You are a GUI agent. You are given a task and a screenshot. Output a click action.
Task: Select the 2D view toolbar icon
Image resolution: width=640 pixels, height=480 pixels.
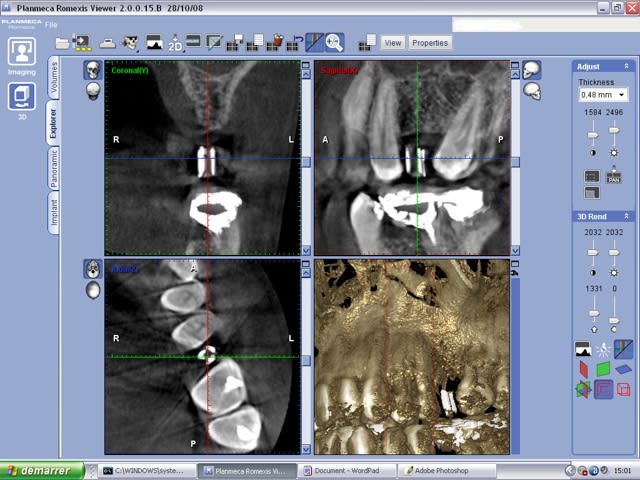coord(175,43)
